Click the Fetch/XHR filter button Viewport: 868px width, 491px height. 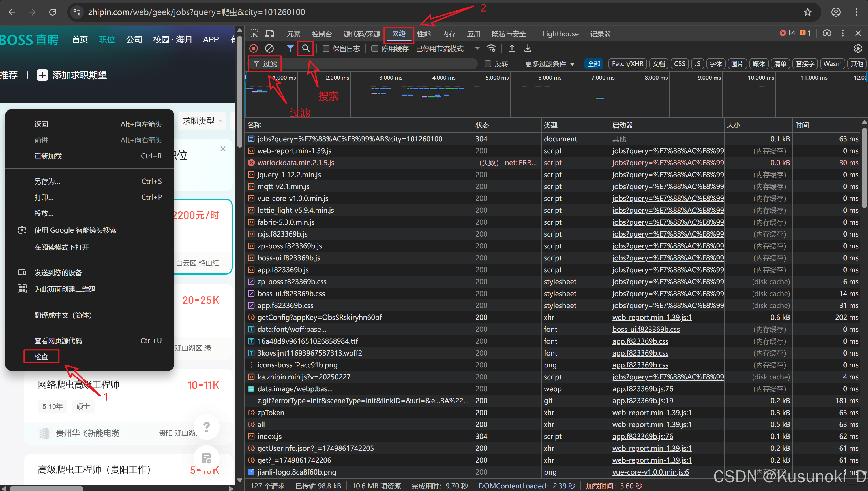(x=627, y=64)
